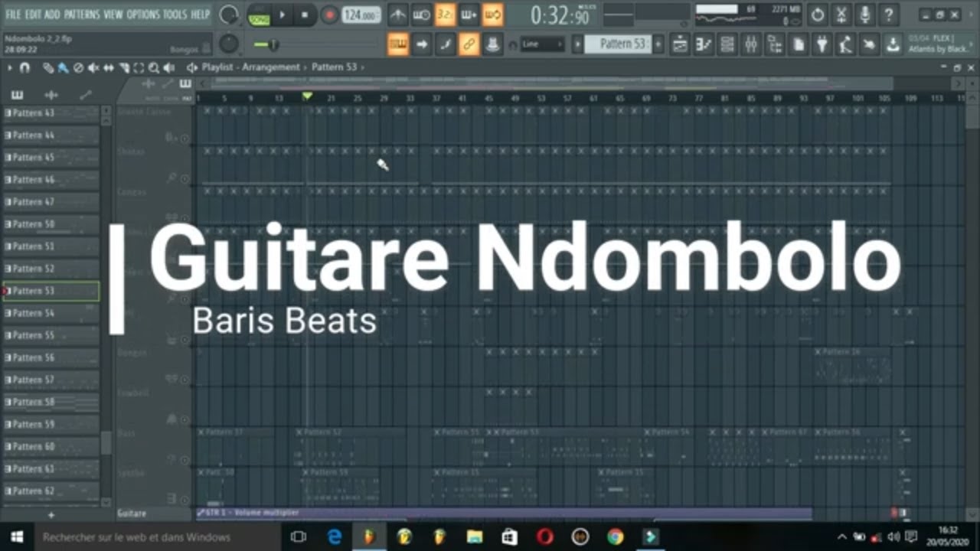Adjust the main volume knob
Viewport: 980px width, 551px height.
pyautogui.click(x=229, y=15)
